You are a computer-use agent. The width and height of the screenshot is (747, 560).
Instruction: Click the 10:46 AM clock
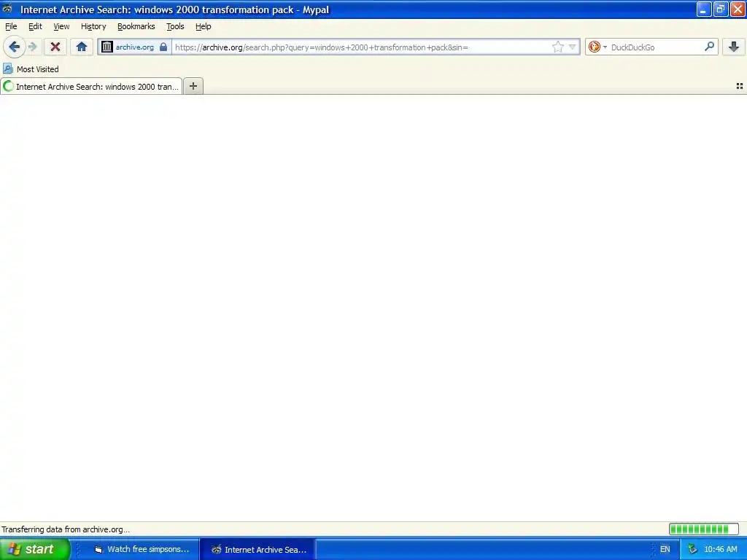(721, 549)
